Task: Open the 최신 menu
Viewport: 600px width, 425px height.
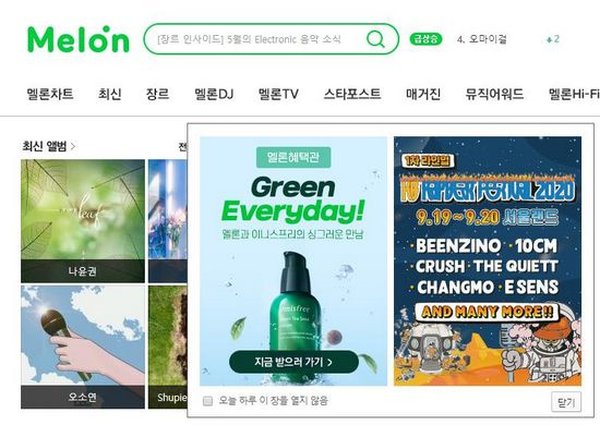Action: click(110, 94)
